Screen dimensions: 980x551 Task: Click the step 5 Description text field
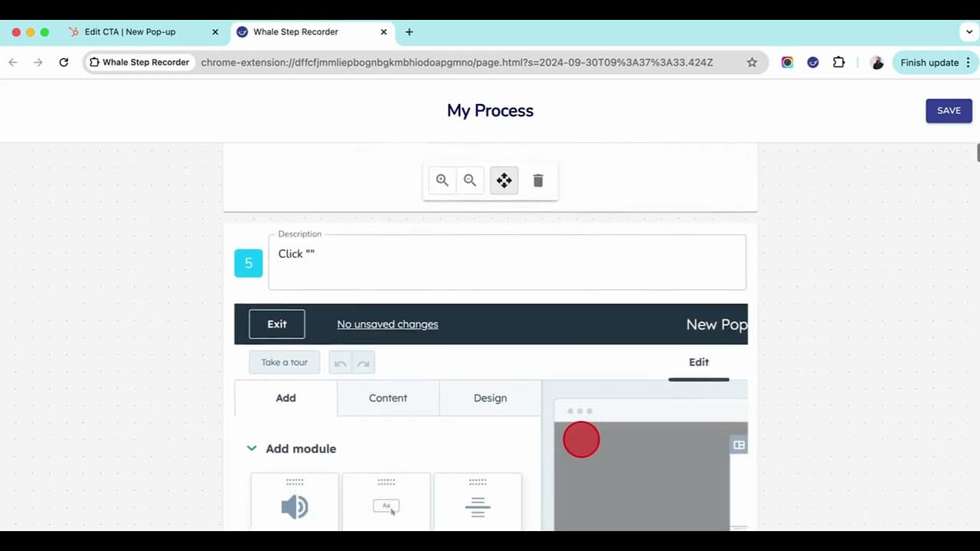[507, 262]
